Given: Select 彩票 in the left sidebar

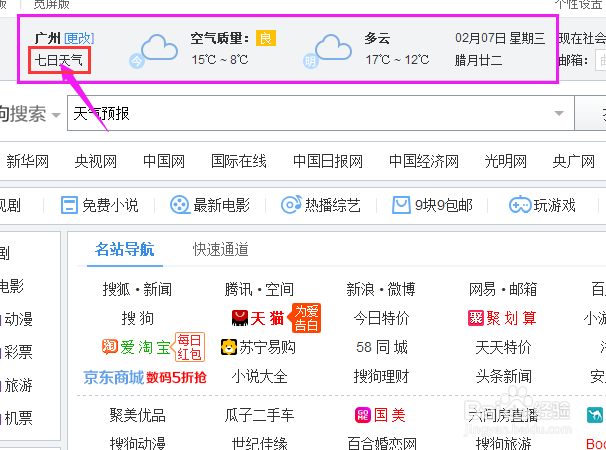Looking at the screenshot, I should [x=18, y=352].
